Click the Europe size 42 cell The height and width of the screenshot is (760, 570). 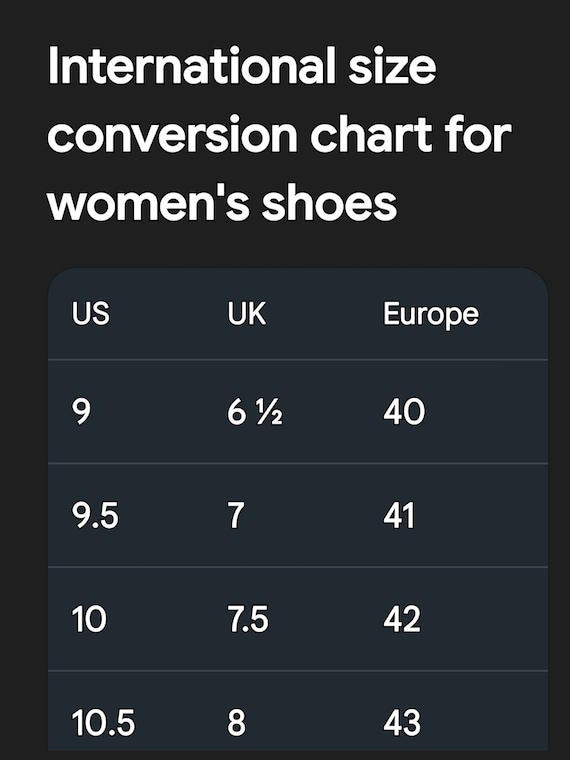click(402, 619)
